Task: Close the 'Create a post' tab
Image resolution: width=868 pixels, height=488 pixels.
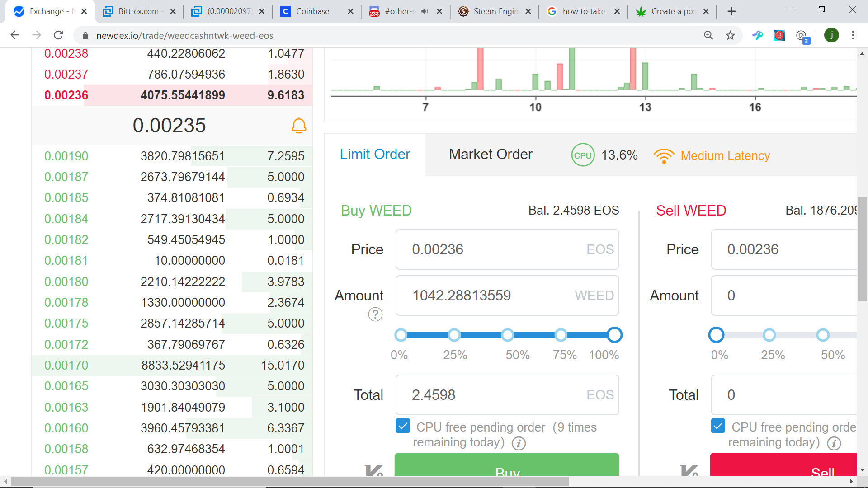Action: pos(706,11)
